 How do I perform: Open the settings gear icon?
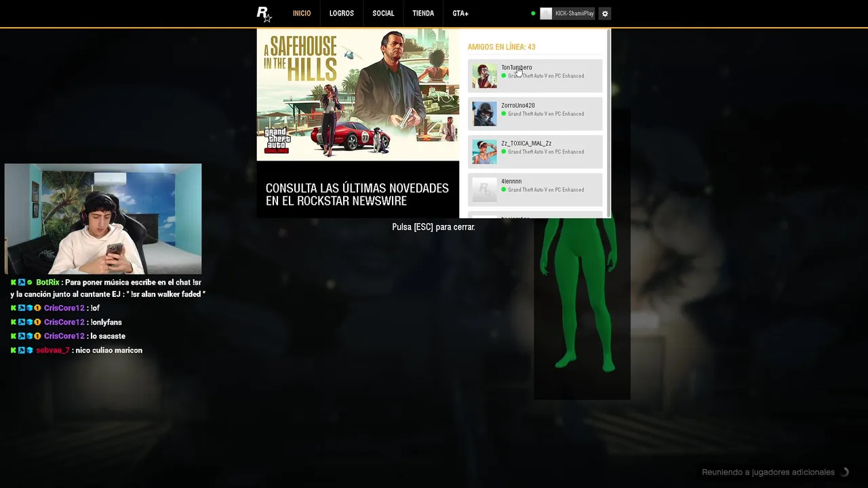tap(605, 14)
